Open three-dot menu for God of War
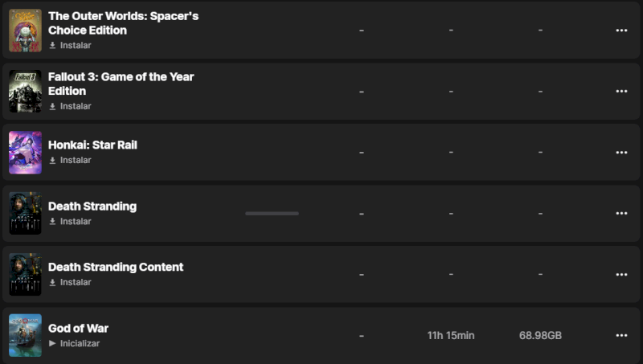This screenshot has width=643, height=364. click(621, 335)
